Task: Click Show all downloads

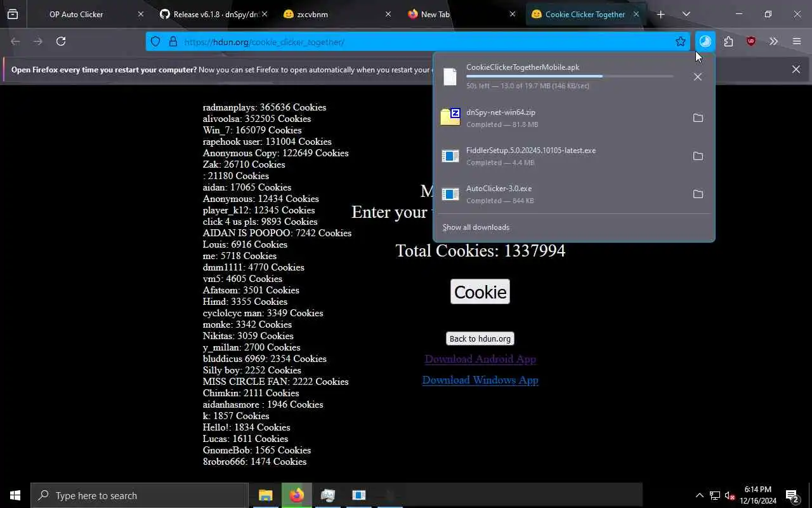Action: 476,227
